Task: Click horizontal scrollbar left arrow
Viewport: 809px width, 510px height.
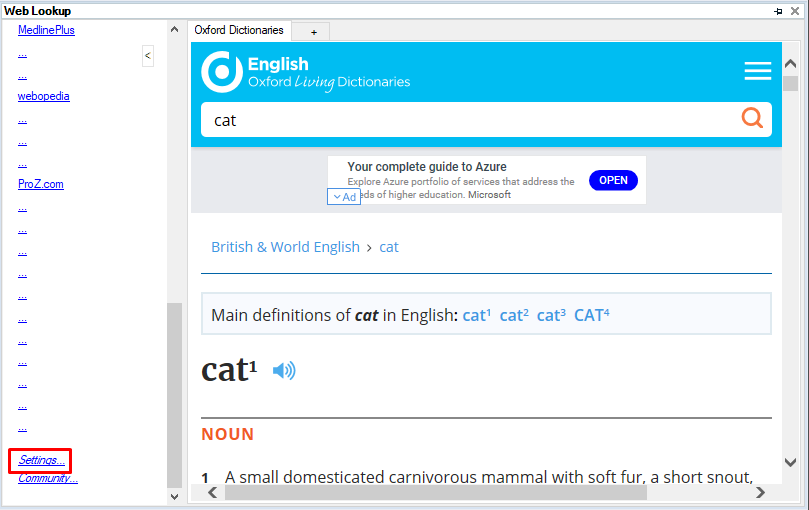Action: coord(213,493)
